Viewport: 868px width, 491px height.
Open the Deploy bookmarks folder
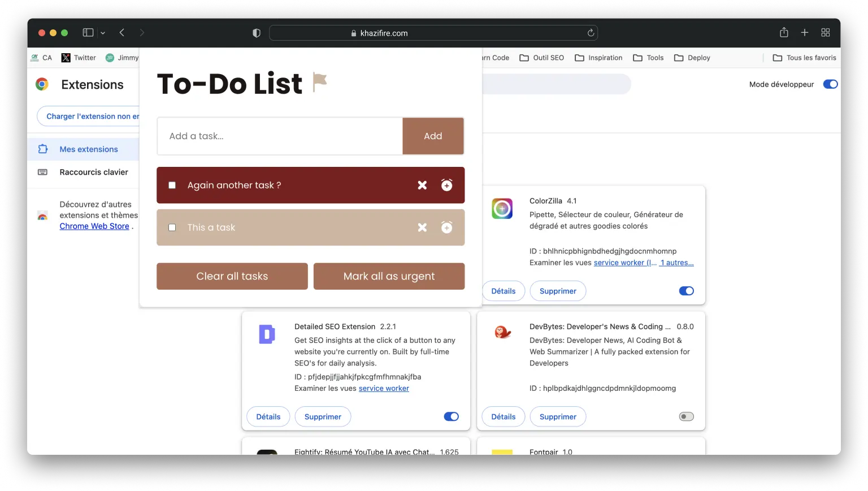click(x=692, y=58)
